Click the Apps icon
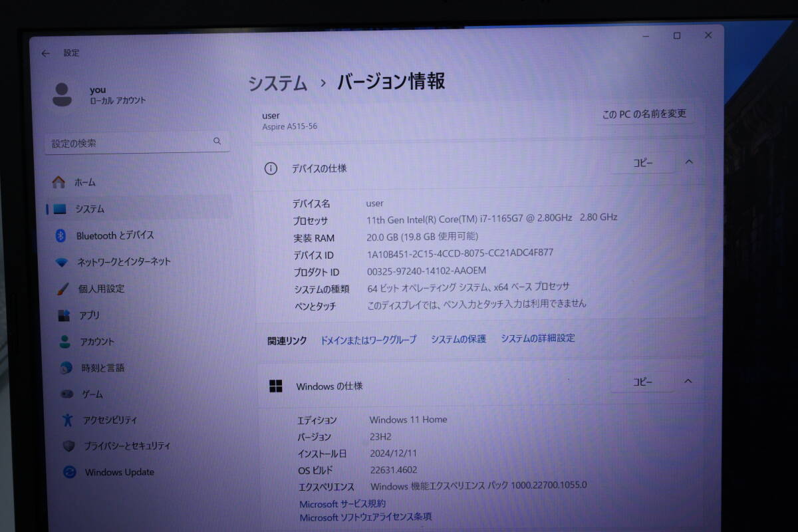The image size is (798, 532). [64, 315]
